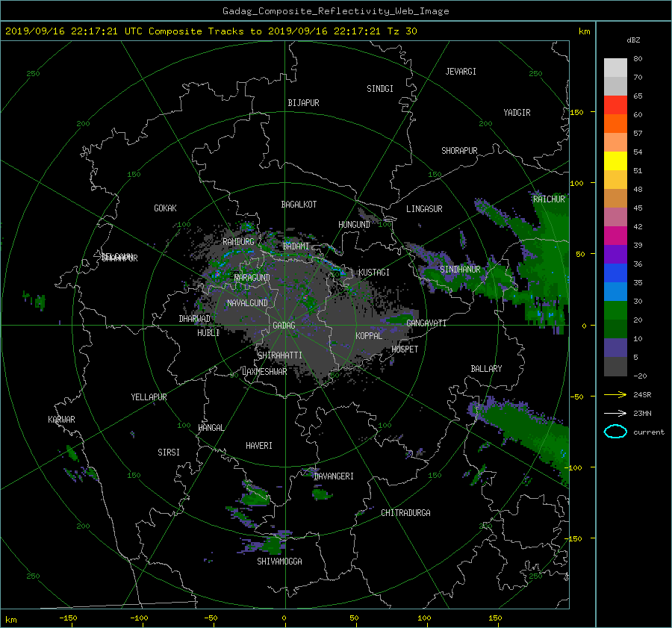Click the SHORAPUR city label

(x=459, y=151)
